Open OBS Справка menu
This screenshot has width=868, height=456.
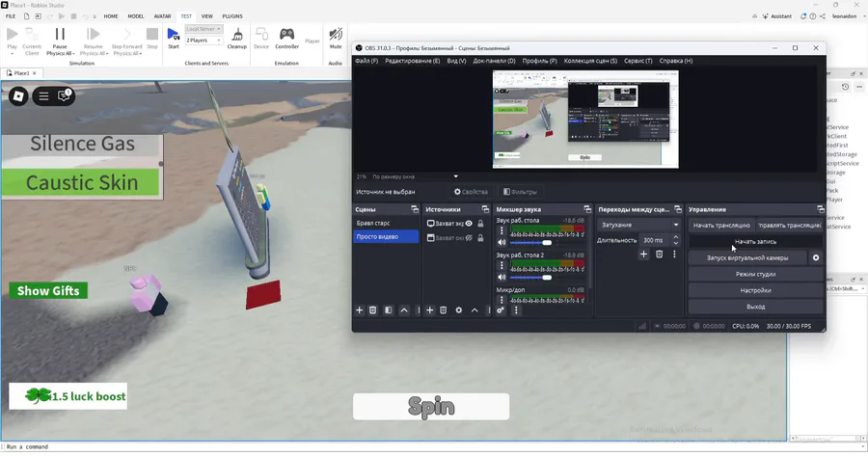coord(676,61)
